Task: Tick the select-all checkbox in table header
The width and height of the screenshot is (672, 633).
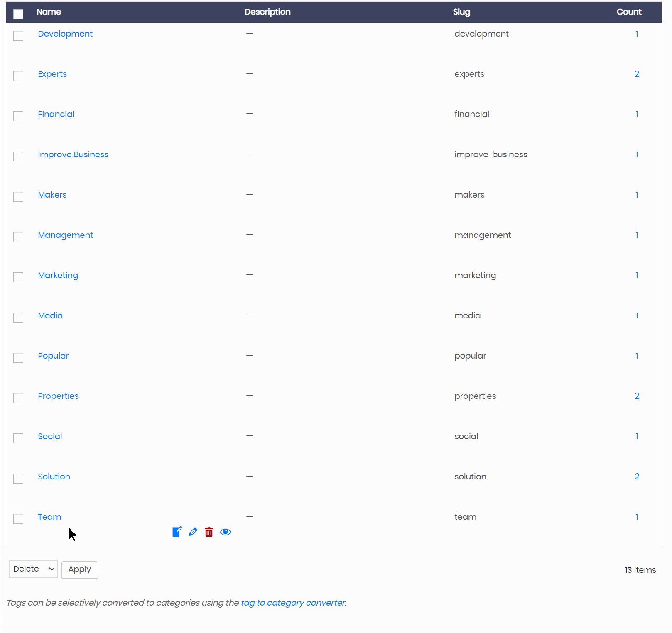Action: [x=18, y=14]
